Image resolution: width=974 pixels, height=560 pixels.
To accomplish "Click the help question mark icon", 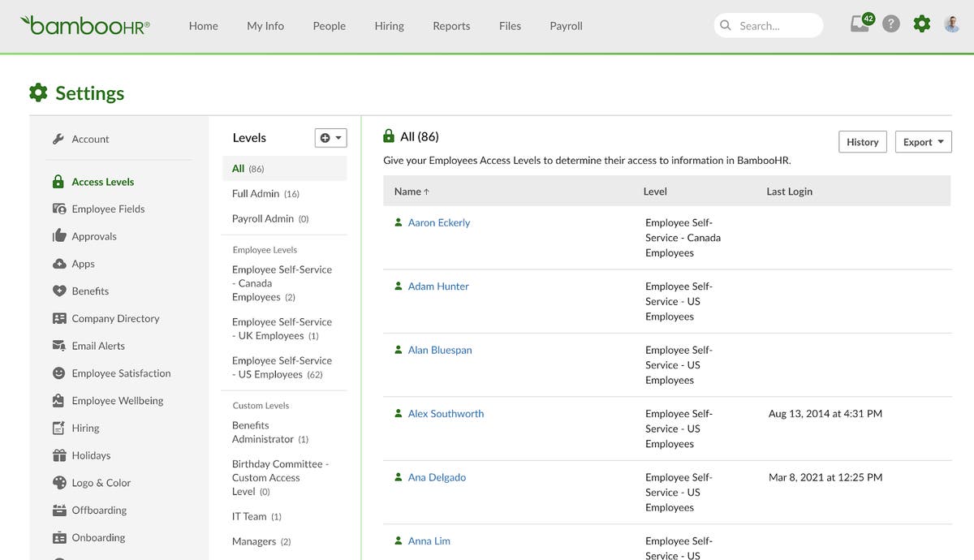I will [890, 24].
